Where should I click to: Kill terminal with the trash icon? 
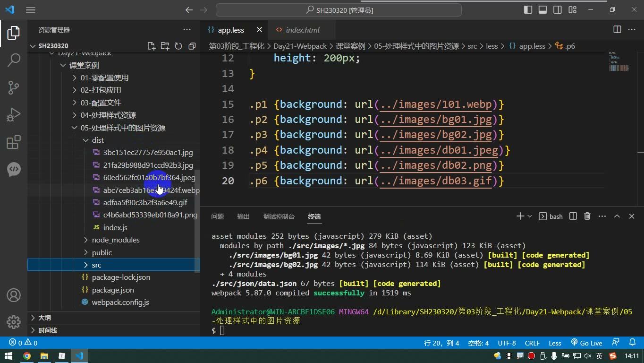(587, 216)
